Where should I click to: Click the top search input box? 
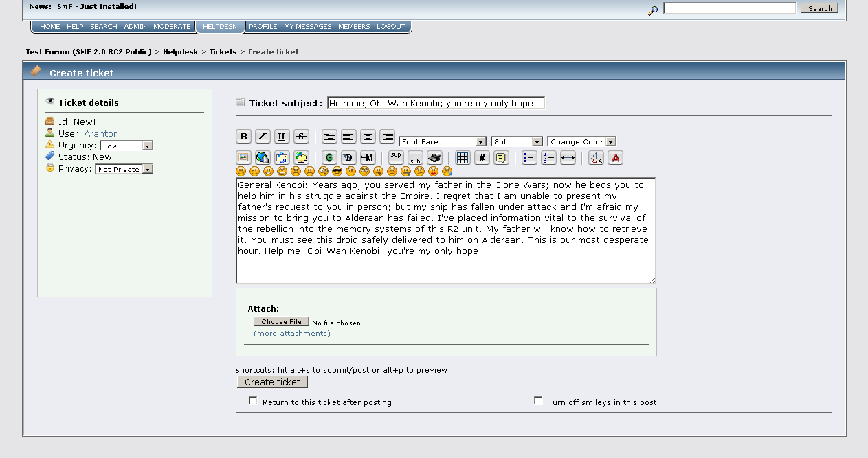pos(729,8)
